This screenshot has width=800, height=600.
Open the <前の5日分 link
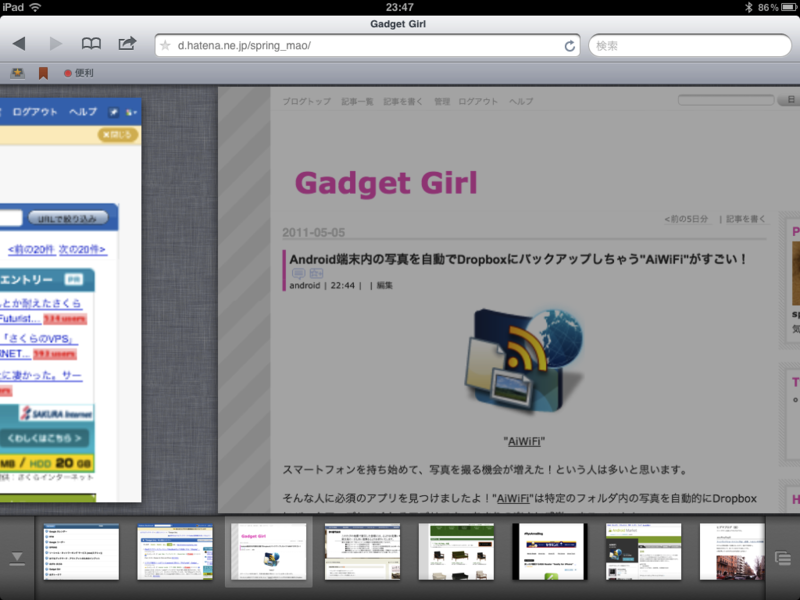tap(686, 219)
